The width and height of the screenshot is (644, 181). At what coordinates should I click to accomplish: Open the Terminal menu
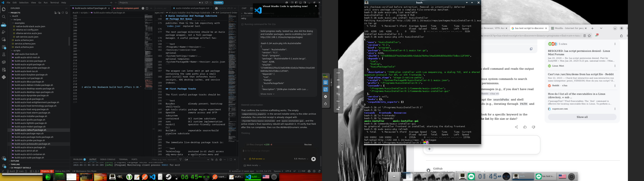pos(55,3)
